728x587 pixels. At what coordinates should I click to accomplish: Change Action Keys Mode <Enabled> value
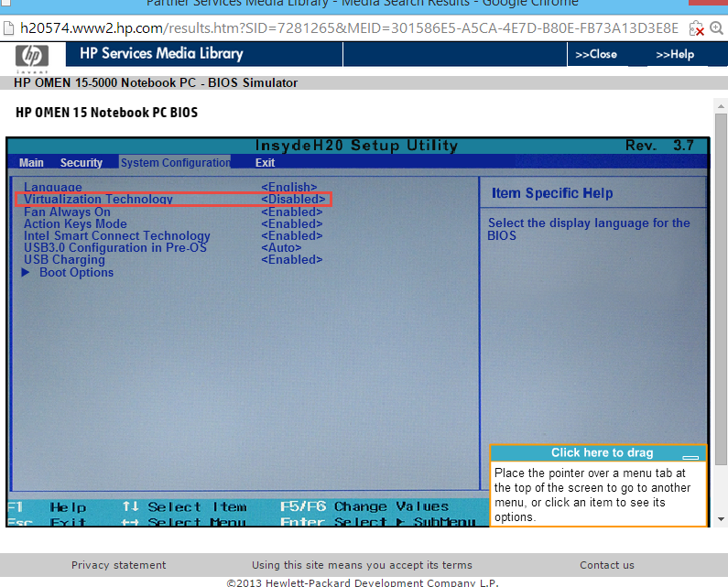[x=291, y=223]
